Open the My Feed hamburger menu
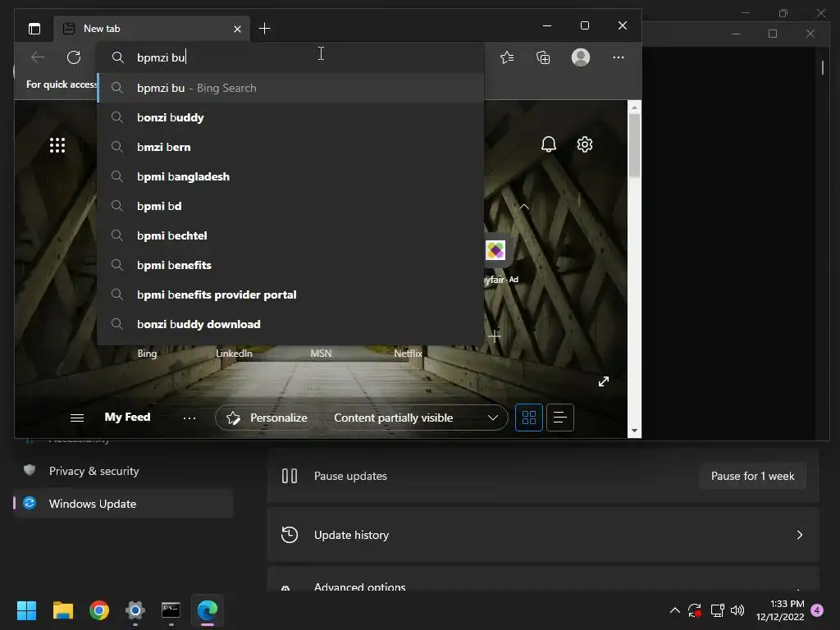The width and height of the screenshot is (840, 630). tap(77, 418)
